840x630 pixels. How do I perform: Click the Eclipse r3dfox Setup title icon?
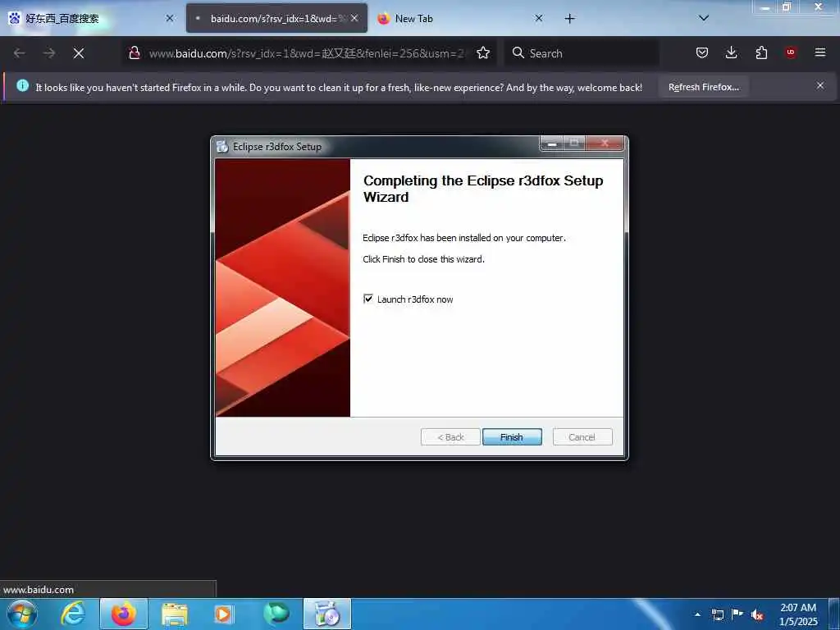tap(222, 146)
